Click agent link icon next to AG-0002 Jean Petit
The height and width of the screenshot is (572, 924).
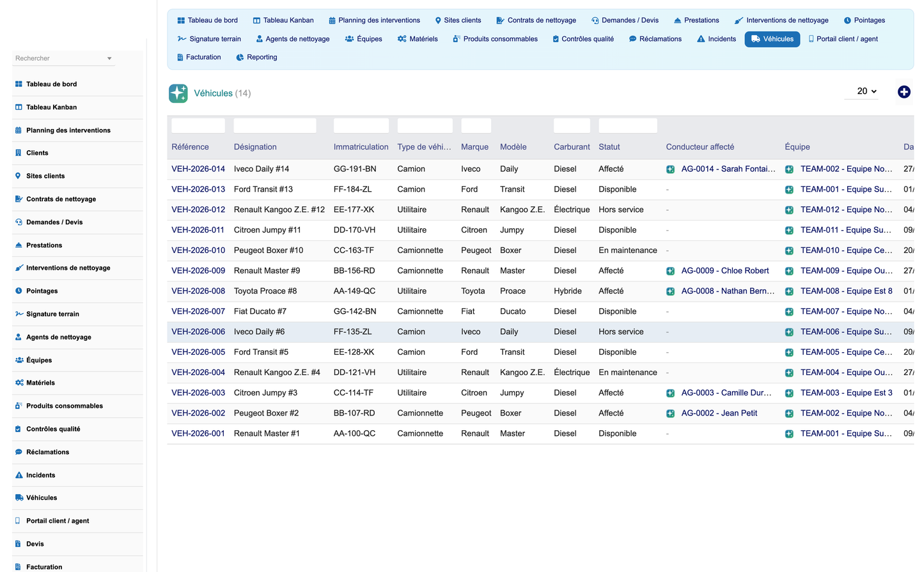(x=670, y=414)
